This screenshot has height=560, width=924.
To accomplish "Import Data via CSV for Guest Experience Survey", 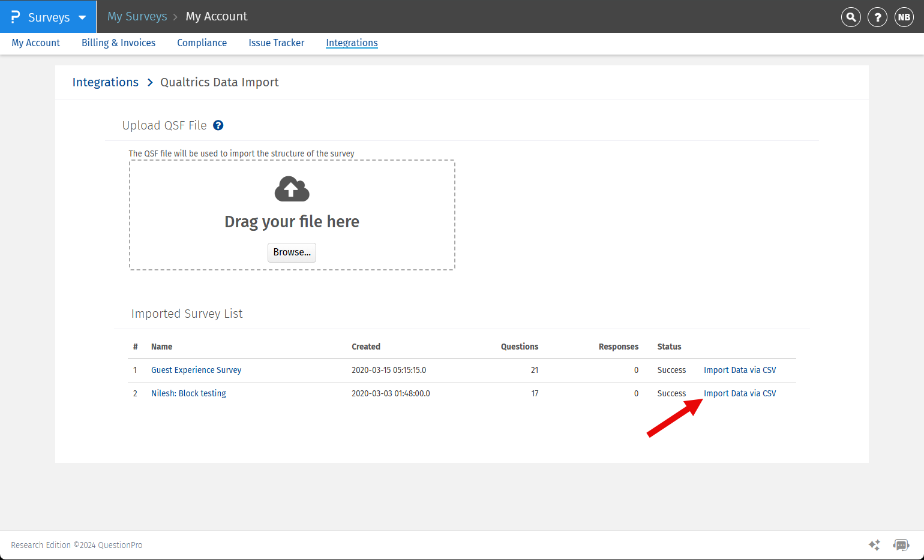I will [740, 371].
